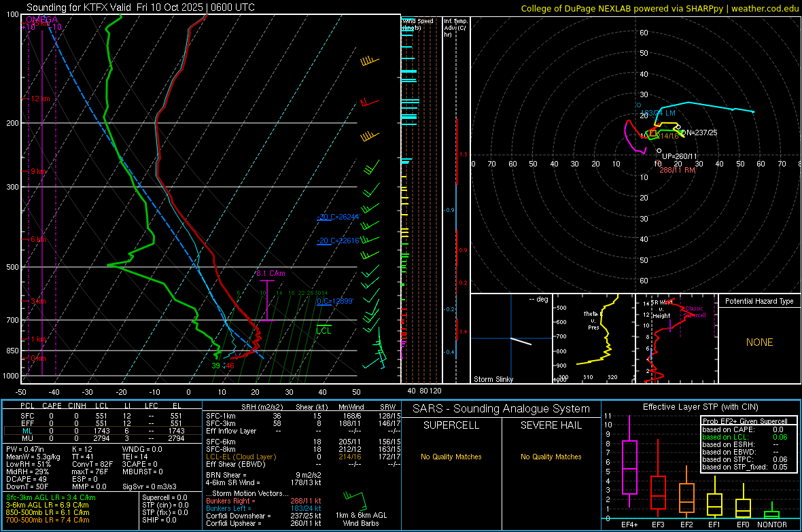Click the MeanW = 5.3g/kg value

pyautogui.click(x=33, y=457)
